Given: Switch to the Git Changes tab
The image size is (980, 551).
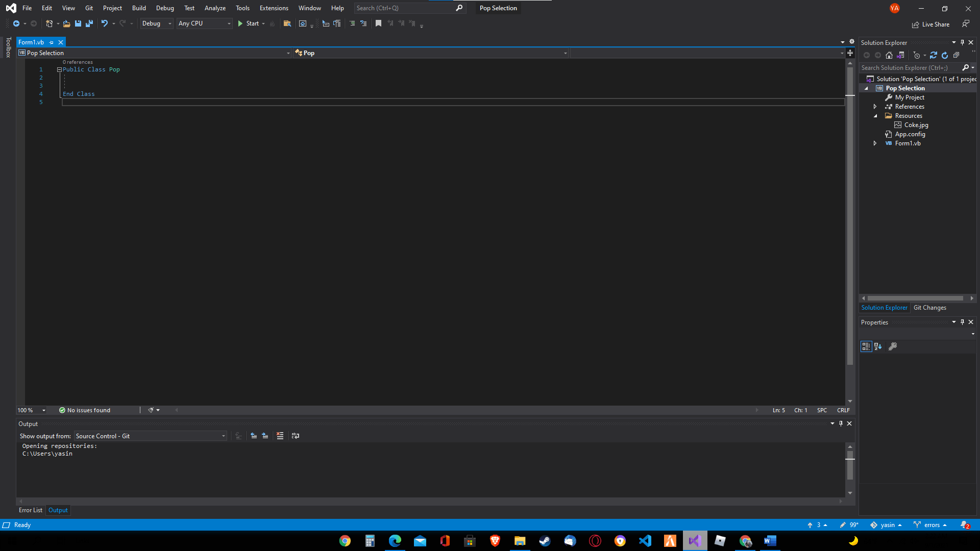Looking at the screenshot, I should point(929,308).
